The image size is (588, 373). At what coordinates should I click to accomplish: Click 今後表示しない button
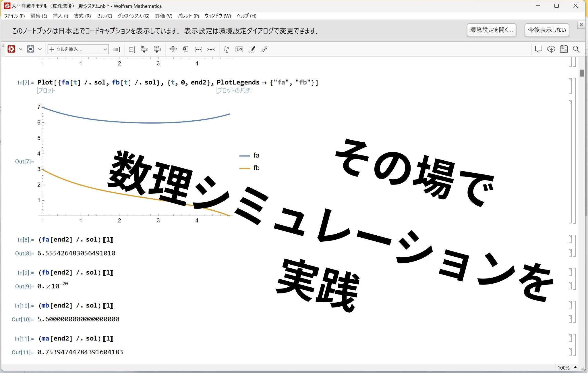(547, 30)
